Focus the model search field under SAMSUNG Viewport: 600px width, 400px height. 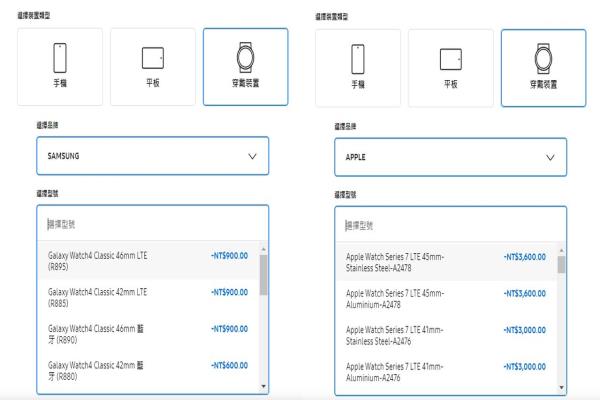[x=153, y=224]
